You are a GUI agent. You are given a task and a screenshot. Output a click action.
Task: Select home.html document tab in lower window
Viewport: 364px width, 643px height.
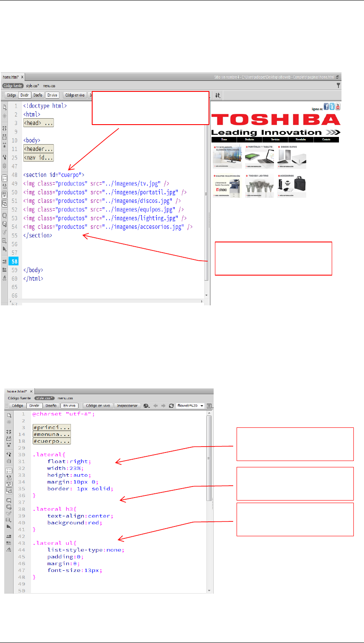click(x=17, y=391)
